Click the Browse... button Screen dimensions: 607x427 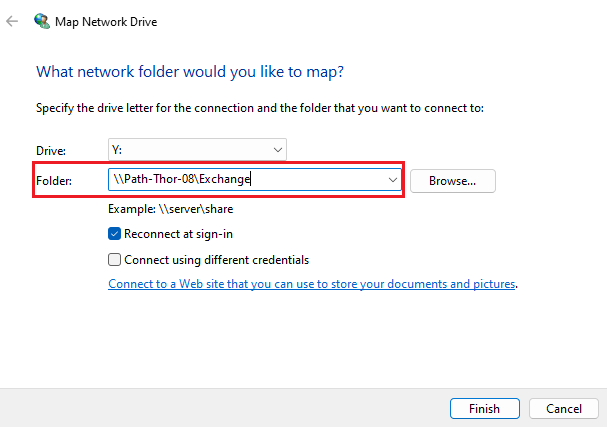tap(453, 181)
